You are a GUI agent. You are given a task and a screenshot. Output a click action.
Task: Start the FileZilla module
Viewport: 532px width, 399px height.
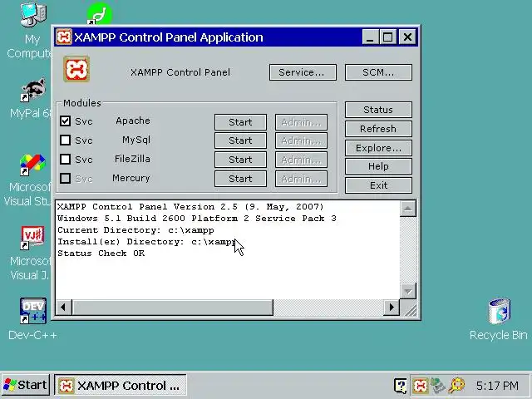point(240,160)
